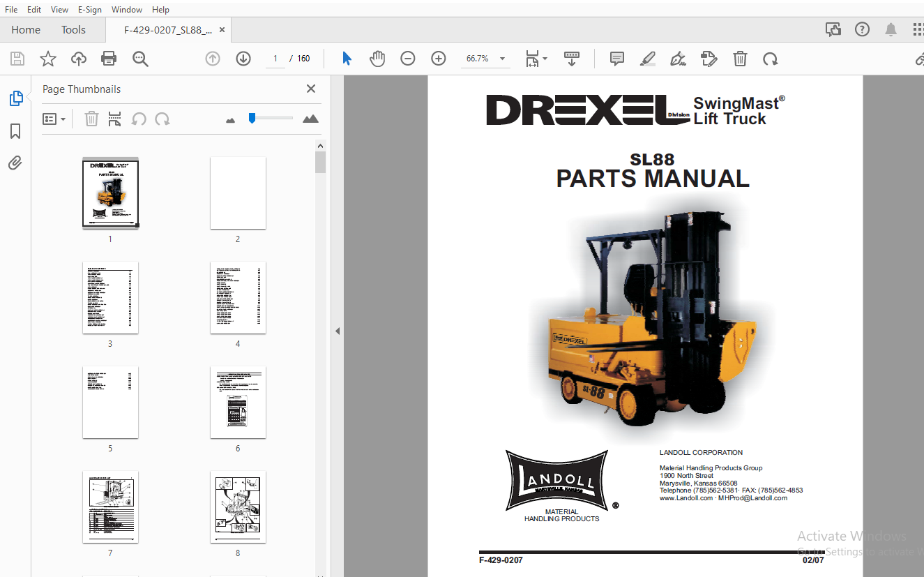Select page 7 thumbnail
The image size is (924, 577).
(110, 507)
